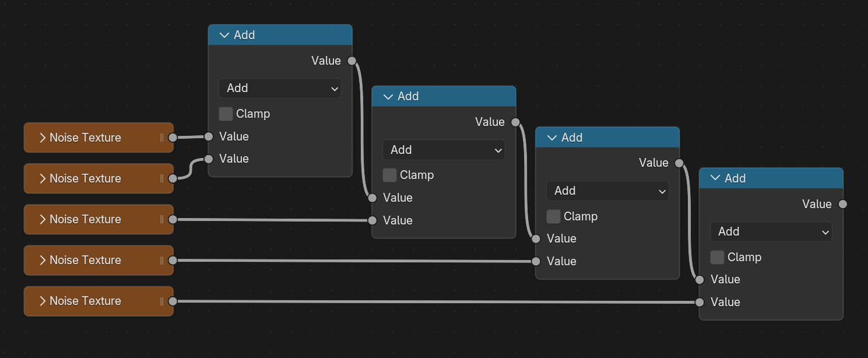Click the upper Value input socket on third Add node
This screenshot has height=358, width=868.
(x=536, y=238)
